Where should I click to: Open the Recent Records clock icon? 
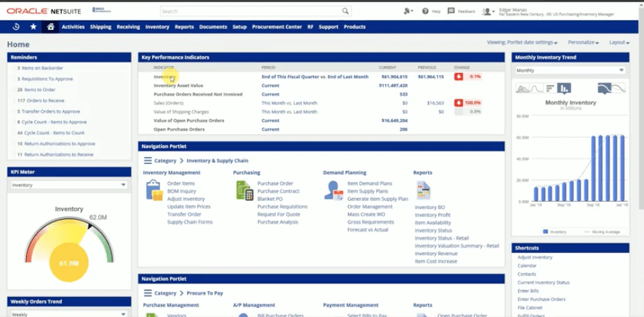(16, 26)
